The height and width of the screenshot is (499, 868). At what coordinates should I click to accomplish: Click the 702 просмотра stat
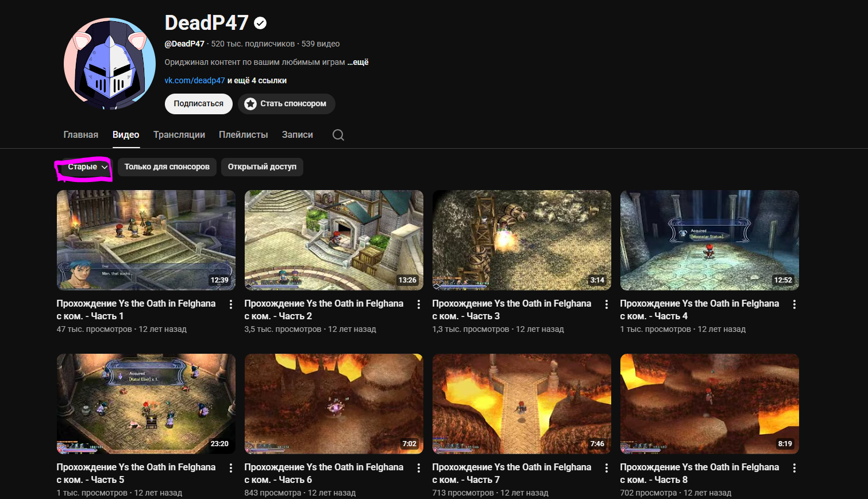[x=649, y=493]
